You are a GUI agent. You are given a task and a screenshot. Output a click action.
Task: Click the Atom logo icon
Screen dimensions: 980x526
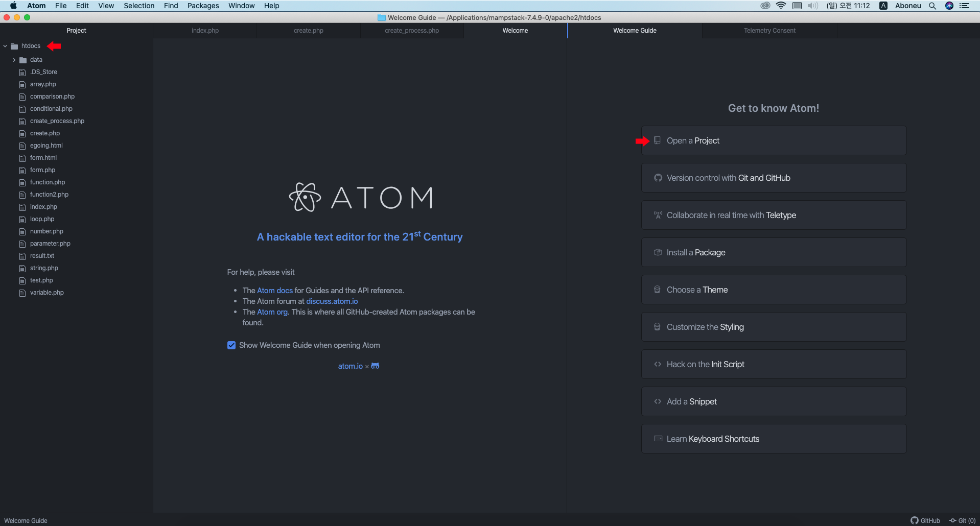point(305,197)
